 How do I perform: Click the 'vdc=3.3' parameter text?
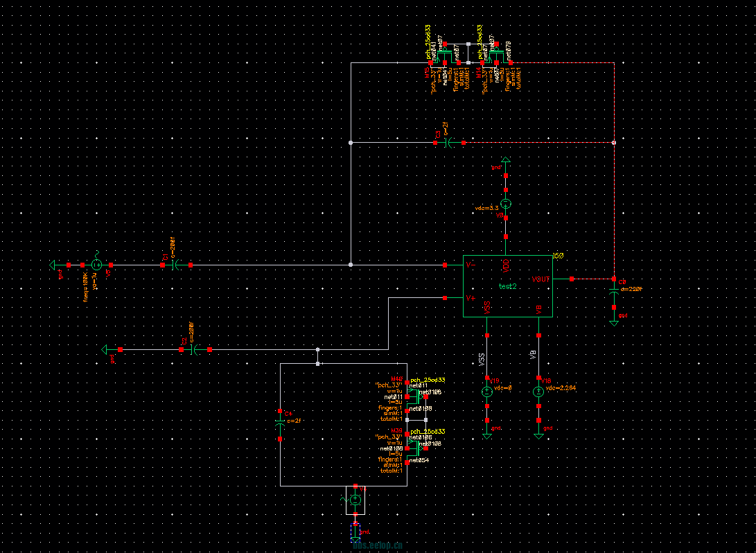(x=486, y=208)
